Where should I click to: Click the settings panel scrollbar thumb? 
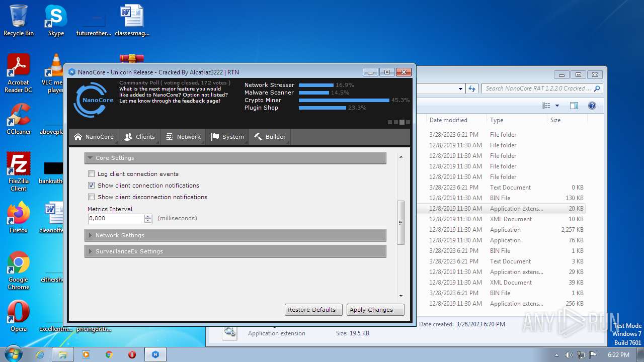tap(401, 223)
